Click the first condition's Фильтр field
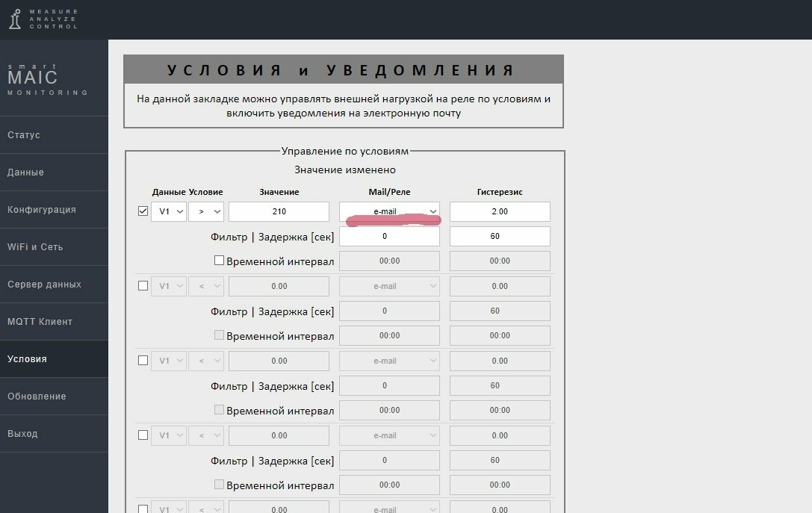The image size is (812, 513). click(389, 236)
